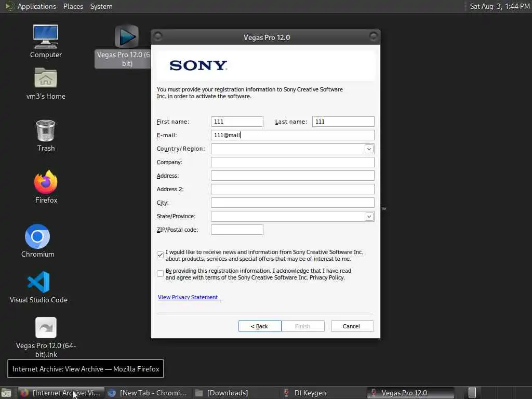The height and width of the screenshot is (399, 532).
Task: Focus the Company input field
Action: pyautogui.click(x=292, y=162)
